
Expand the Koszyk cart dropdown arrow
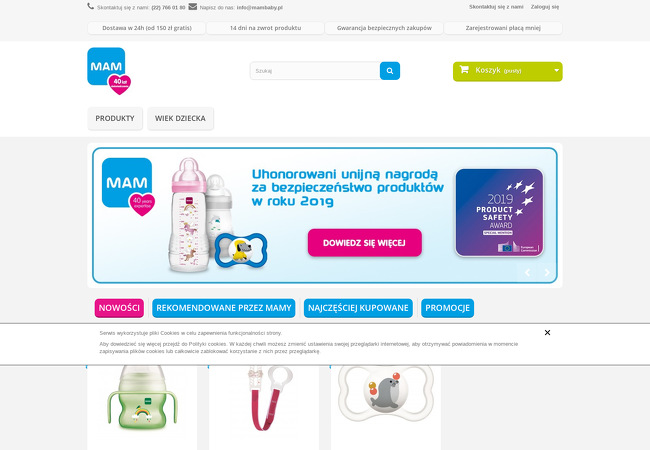pos(556,70)
